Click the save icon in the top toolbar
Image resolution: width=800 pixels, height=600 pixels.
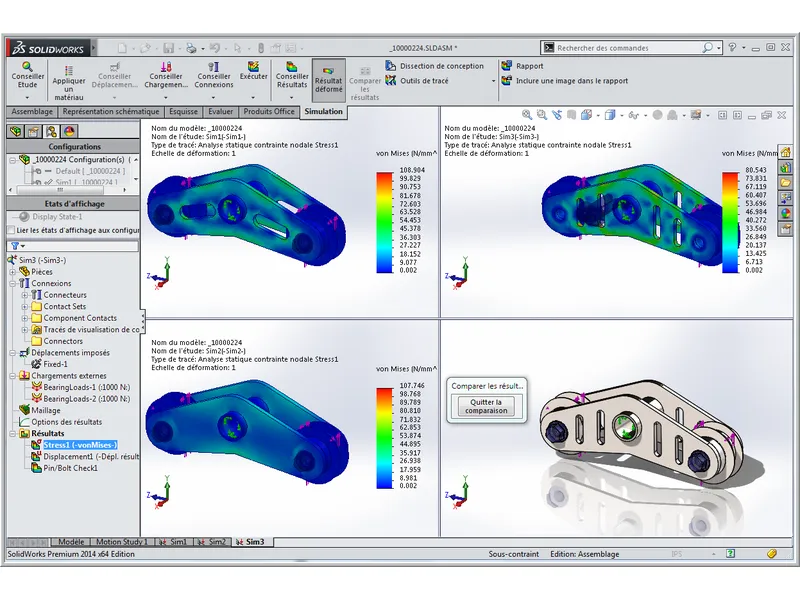169,47
